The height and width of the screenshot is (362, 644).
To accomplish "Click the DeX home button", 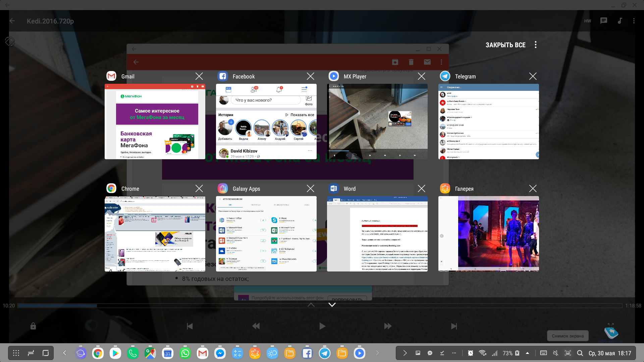I will pyautogui.click(x=46, y=353).
